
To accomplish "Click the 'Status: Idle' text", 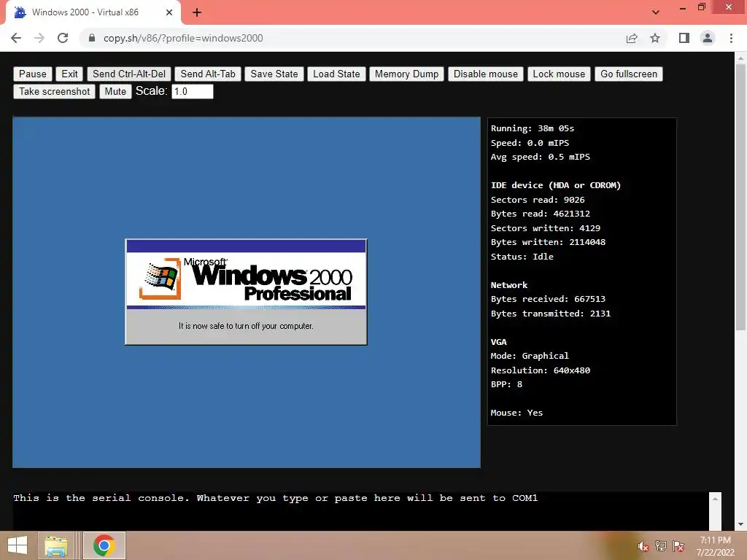I will coord(522,257).
